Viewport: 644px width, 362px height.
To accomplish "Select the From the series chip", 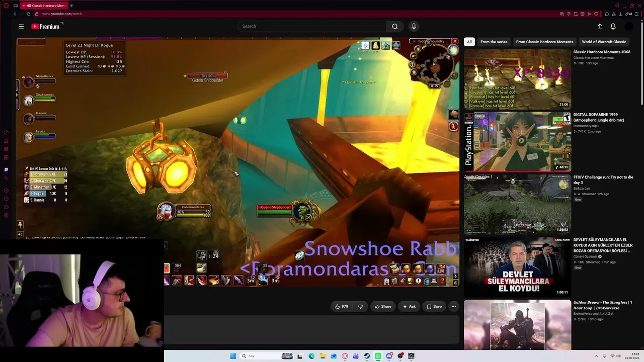I will point(494,42).
